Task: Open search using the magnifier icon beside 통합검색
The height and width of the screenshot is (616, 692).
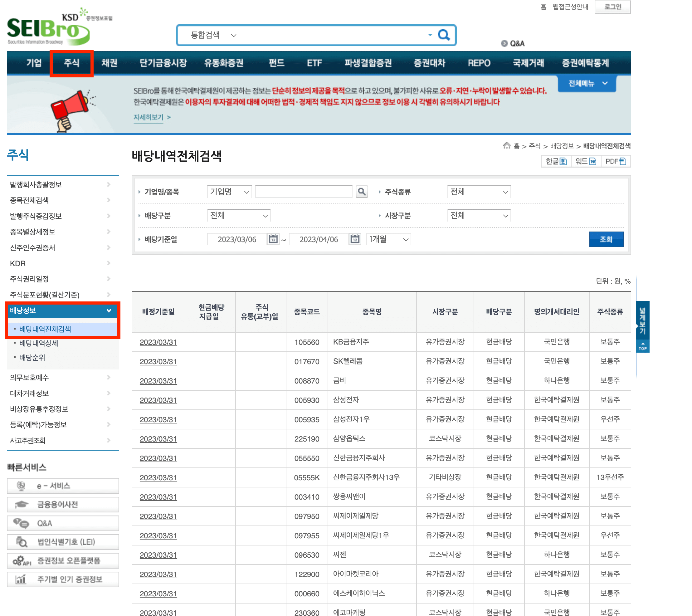Action: [444, 35]
